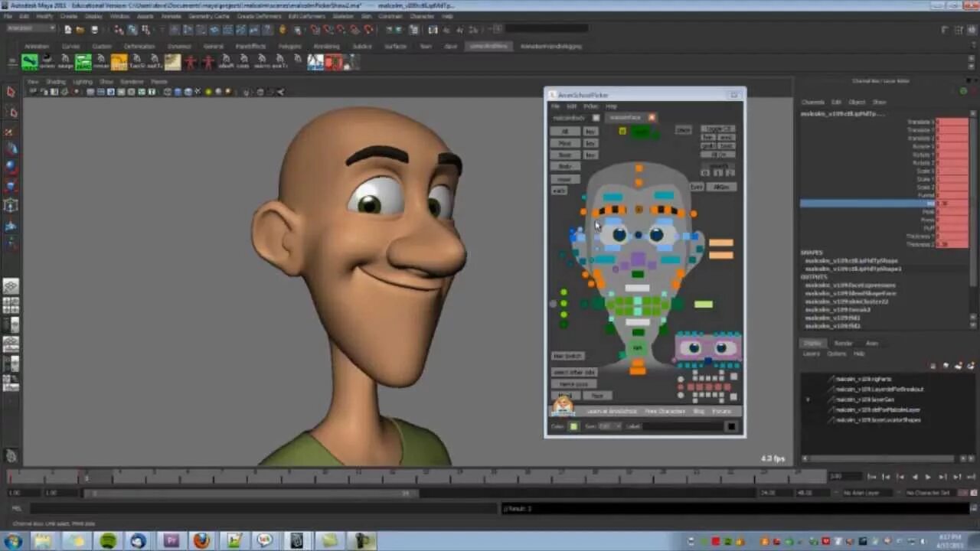This screenshot has width=980, height=551.
Task: Open the Windows Start menu
Action: tap(13, 541)
